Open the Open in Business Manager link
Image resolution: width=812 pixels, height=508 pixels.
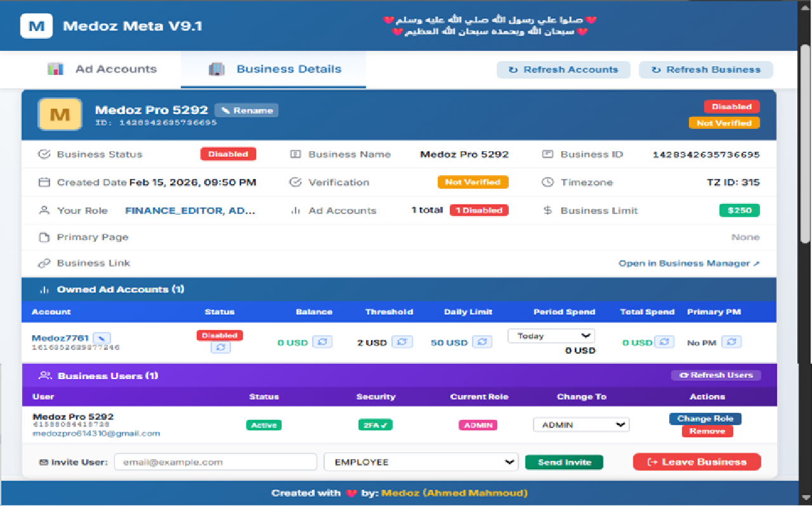690,263
